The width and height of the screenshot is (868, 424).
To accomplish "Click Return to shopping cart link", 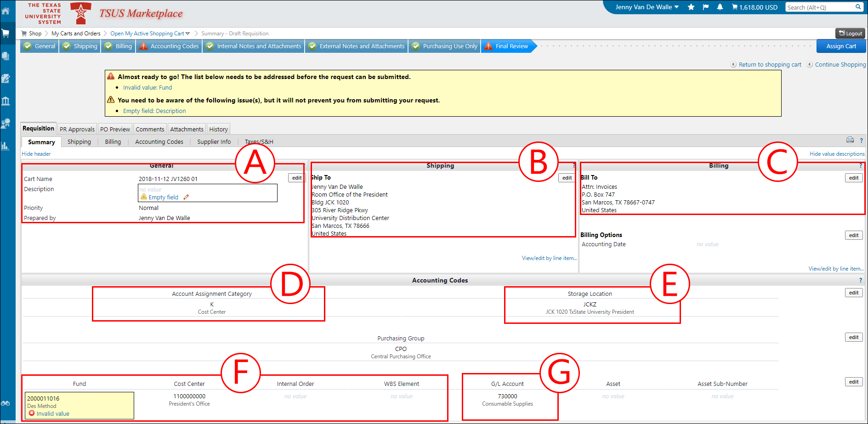I will point(770,65).
